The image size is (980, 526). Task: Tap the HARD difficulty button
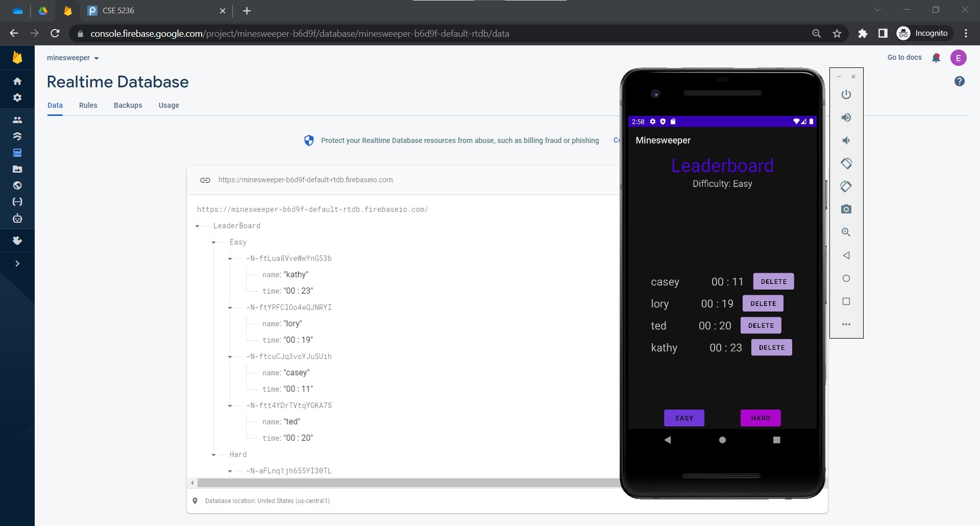(x=761, y=418)
